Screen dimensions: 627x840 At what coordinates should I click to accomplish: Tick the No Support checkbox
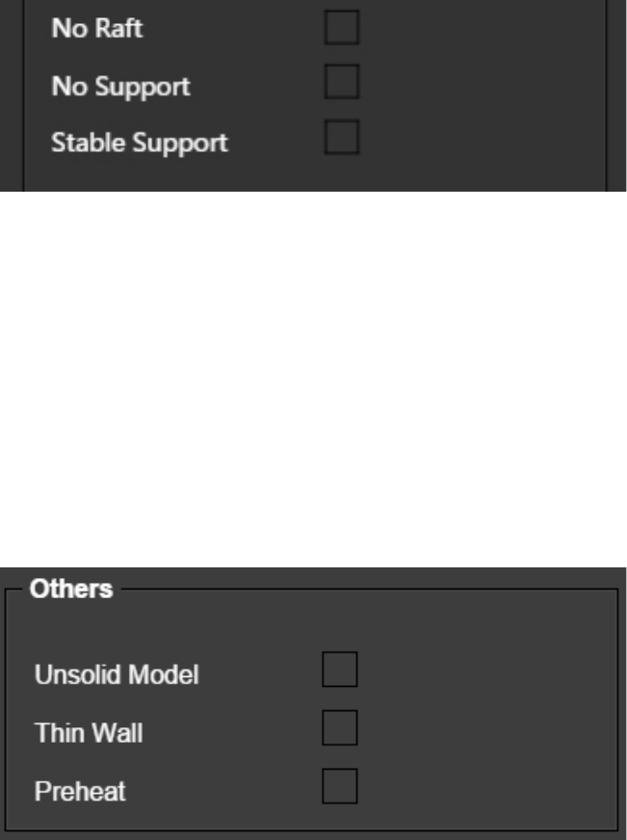(x=341, y=84)
